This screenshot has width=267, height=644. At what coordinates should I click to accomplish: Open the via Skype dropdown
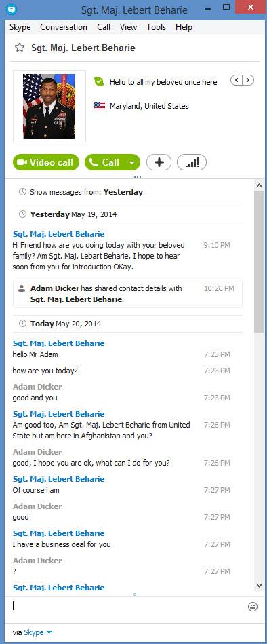(x=38, y=632)
